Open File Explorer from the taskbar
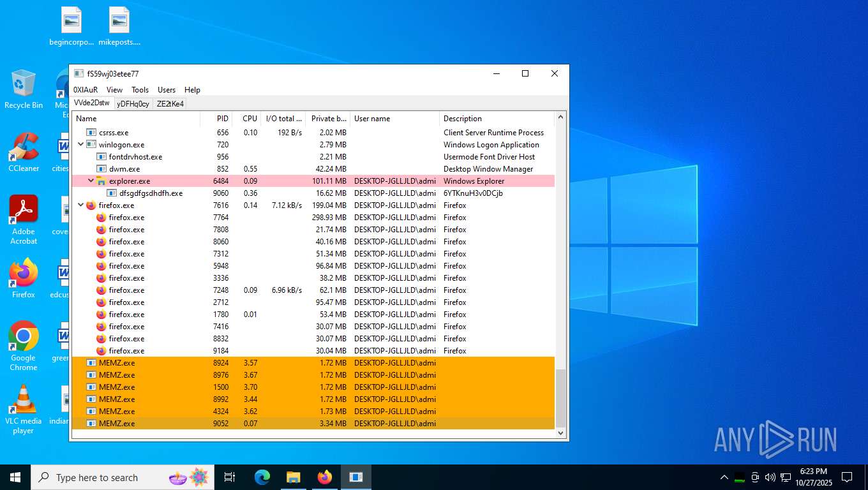The width and height of the screenshot is (868, 490). 293,477
